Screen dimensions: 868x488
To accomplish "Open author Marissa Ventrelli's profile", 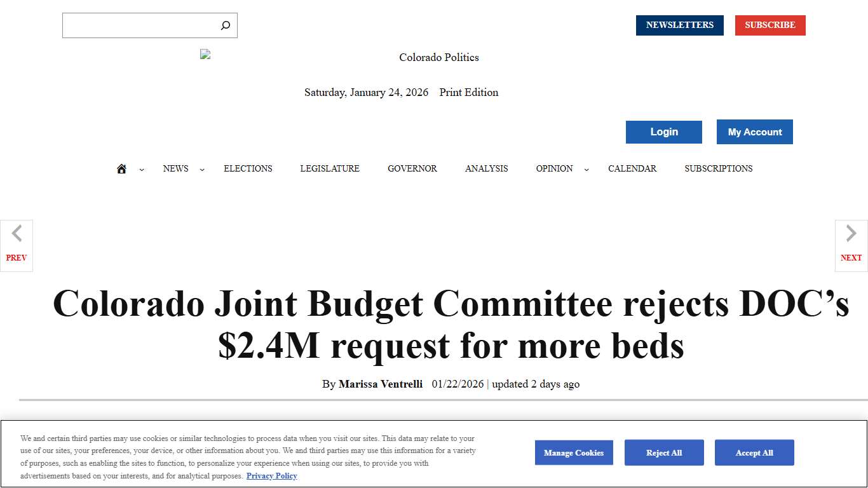I will [381, 384].
